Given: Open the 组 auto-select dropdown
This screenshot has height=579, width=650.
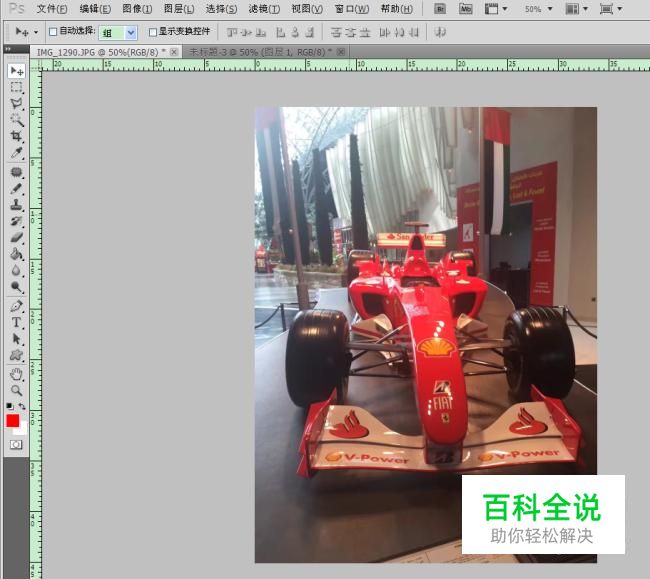Looking at the screenshot, I should [131, 33].
